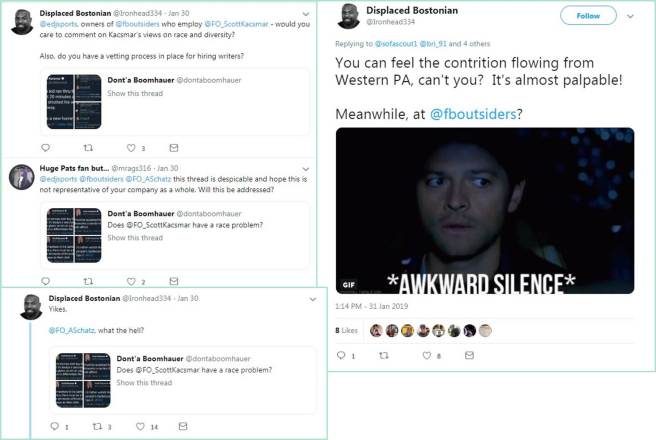Send Huge Pats fan tweet via direct message
This screenshot has height=440, width=656.
pyautogui.click(x=174, y=281)
